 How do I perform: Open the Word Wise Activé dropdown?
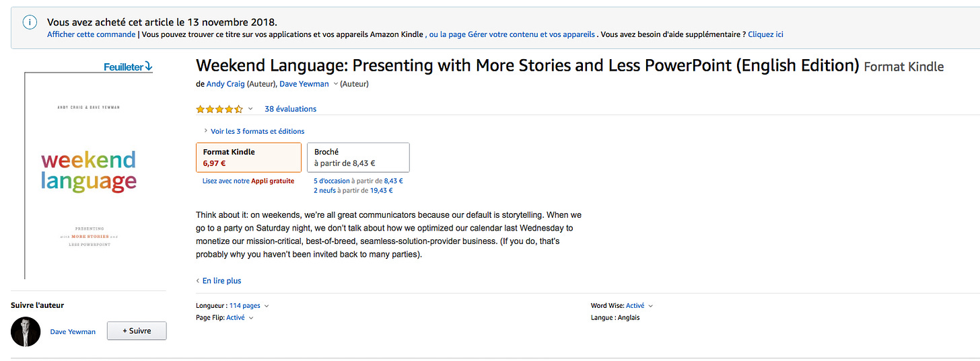tap(639, 306)
